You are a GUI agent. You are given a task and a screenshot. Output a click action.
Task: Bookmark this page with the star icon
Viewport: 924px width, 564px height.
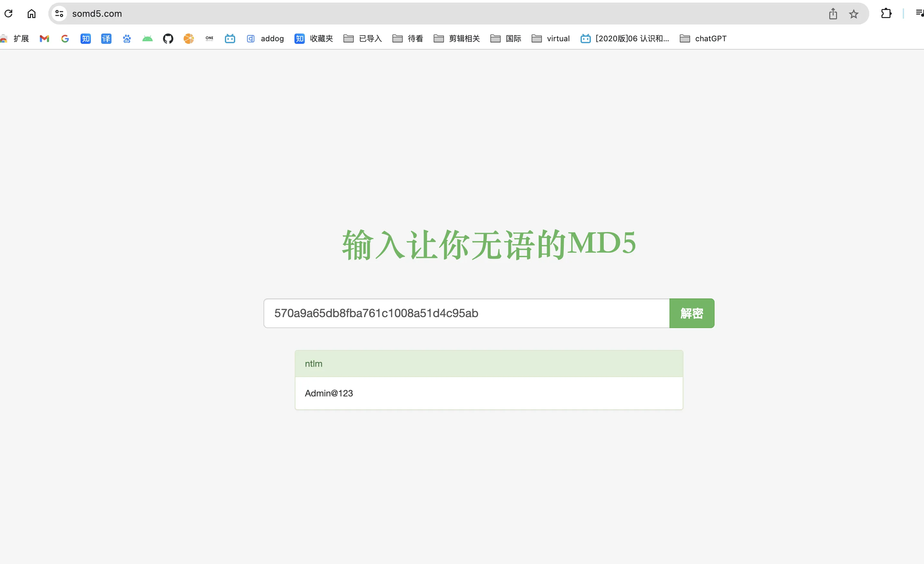[x=853, y=14]
